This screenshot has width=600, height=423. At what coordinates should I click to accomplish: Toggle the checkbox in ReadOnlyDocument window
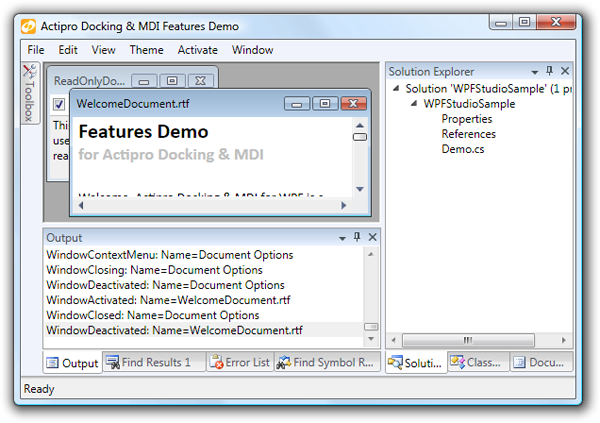pyautogui.click(x=59, y=104)
